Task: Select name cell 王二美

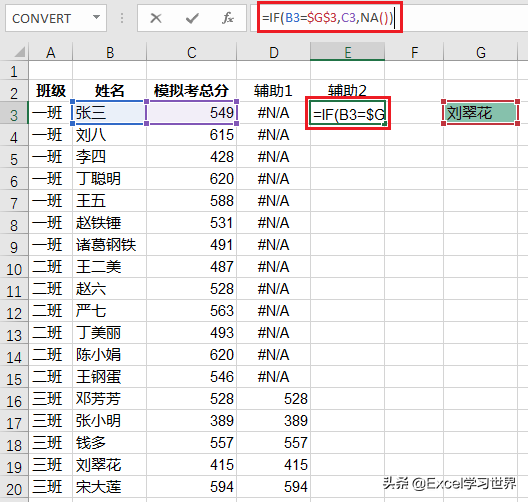Action: [x=110, y=267]
